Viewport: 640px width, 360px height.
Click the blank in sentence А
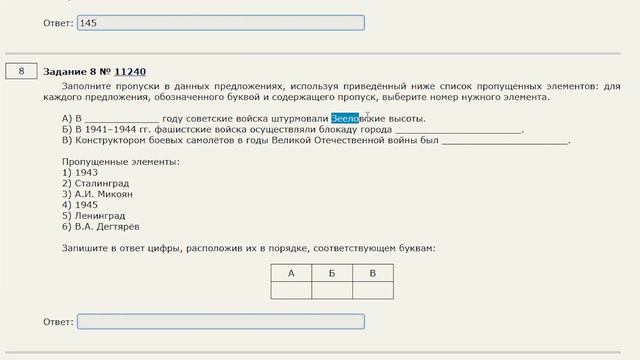point(122,119)
